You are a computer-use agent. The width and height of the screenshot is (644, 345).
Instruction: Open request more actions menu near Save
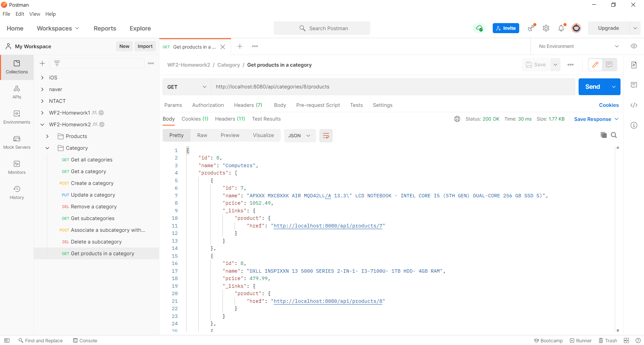571,65
